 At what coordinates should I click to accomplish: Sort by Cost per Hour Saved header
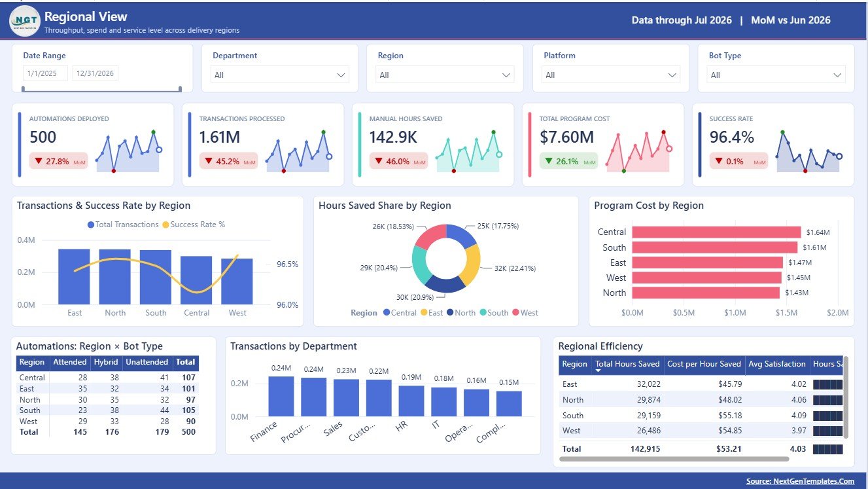click(x=703, y=364)
